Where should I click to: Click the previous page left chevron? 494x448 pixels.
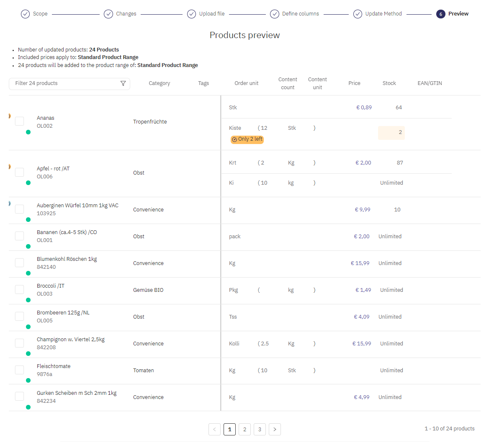coord(214,429)
